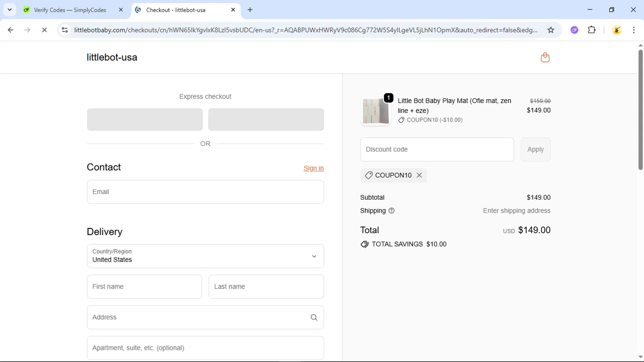Image resolution: width=644 pixels, height=362 pixels.
Task: Restore down the browser window
Action: 612,10
